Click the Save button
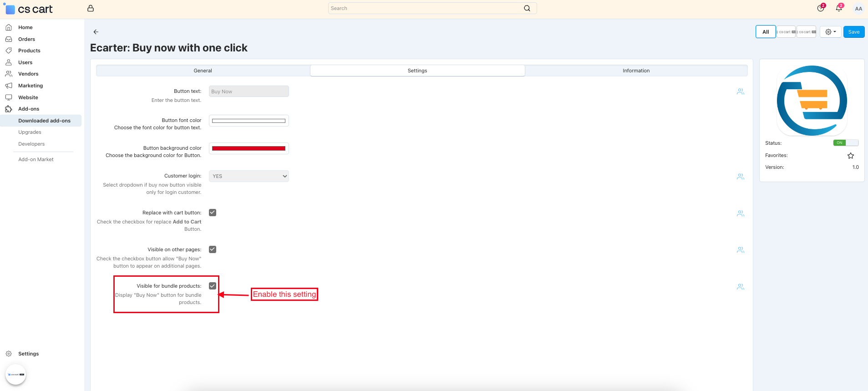This screenshot has height=391, width=868. tap(853, 32)
